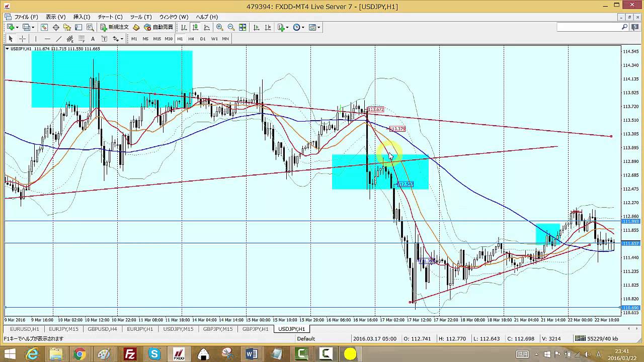Open the Market Watch window icon

44,27
